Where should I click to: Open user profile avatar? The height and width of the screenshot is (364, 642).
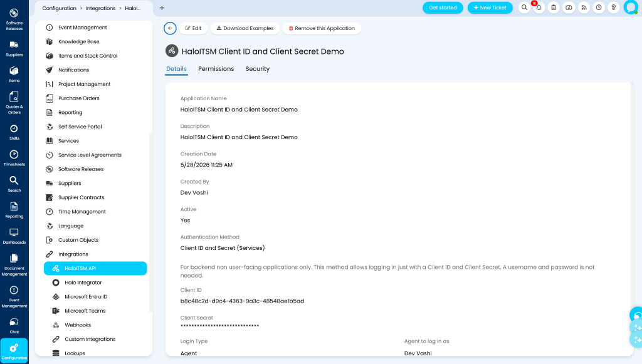tap(631, 8)
